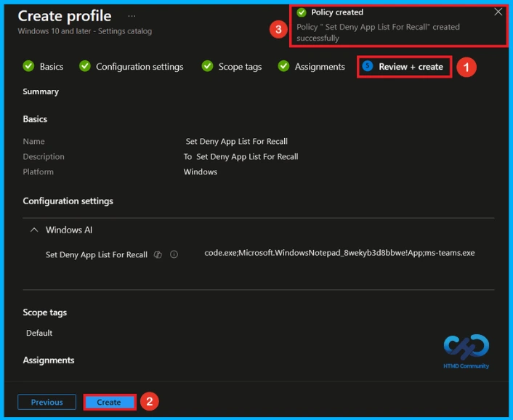This screenshot has width=513, height=420.
Task: Click the Assignments summary heading
Action: pyautogui.click(x=49, y=360)
